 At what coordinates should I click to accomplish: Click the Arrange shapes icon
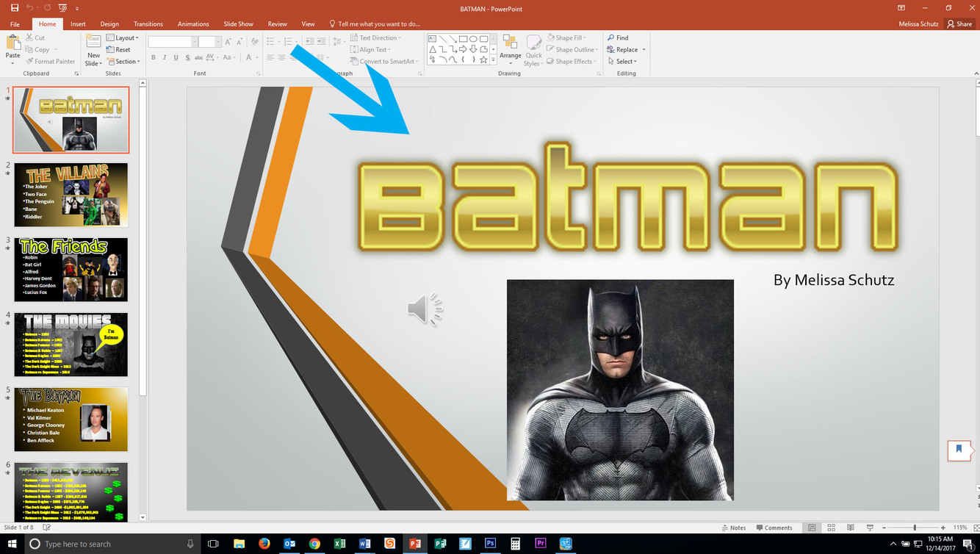point(510,43)
